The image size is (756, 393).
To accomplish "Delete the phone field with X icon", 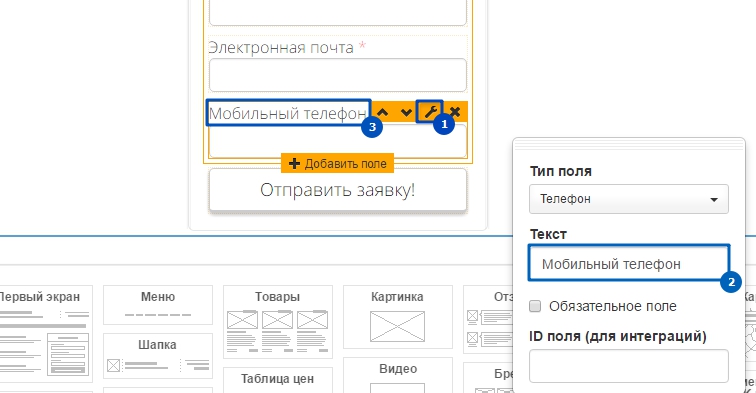I will pos(455,113).
